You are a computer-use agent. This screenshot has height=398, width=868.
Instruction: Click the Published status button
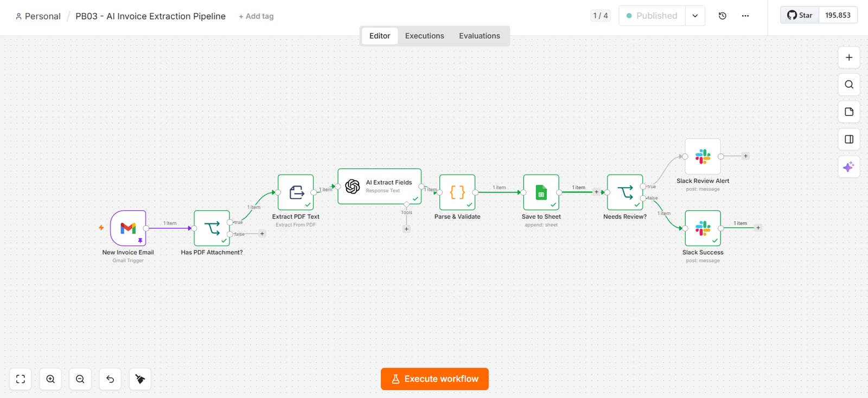[x=652, y=16]
